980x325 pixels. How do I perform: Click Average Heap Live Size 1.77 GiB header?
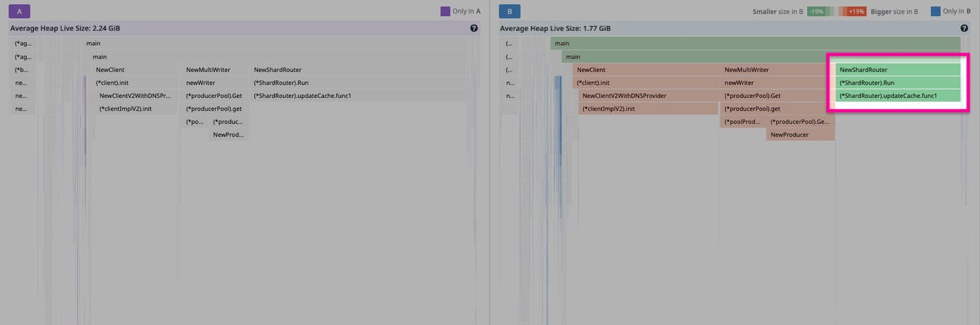(x=555, y=29)
